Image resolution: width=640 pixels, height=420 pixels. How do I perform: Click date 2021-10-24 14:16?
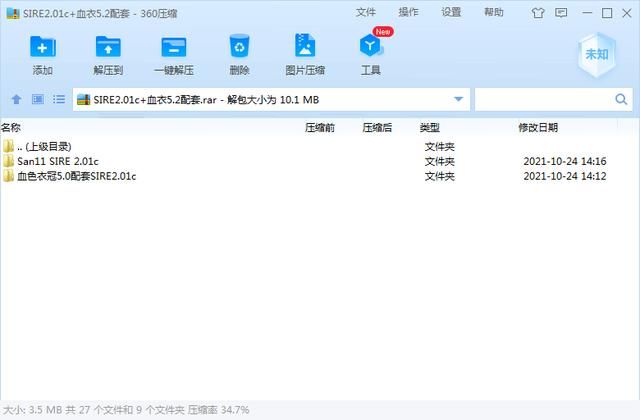pyautogui.click(x=564, y=161)
